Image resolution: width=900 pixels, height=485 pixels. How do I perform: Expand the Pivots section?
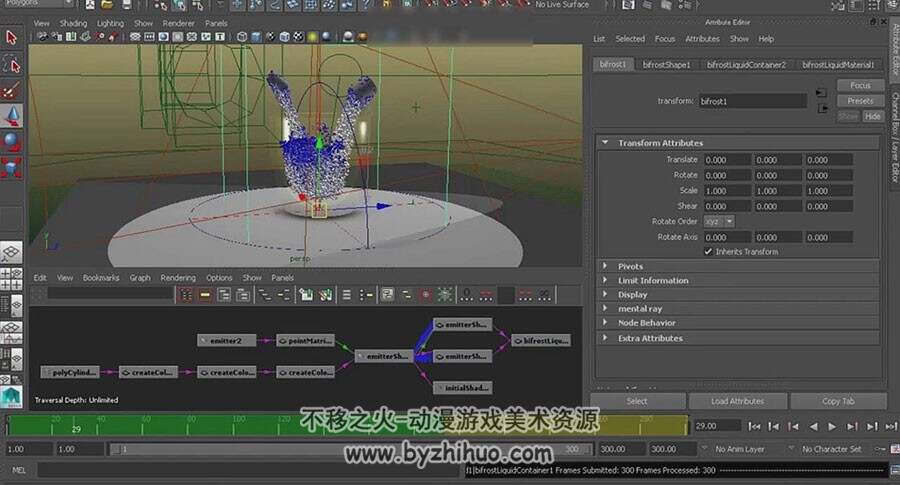(x=605, y=266)
